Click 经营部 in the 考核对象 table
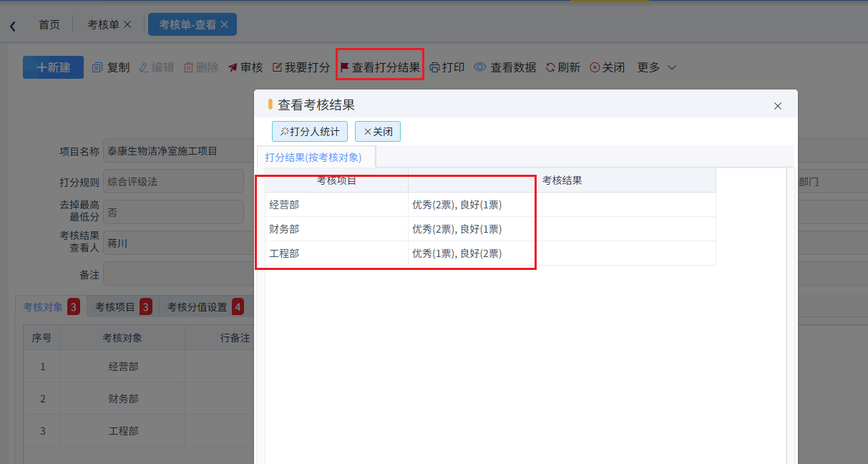Screen dimensions: 868x464 point(123,367)
